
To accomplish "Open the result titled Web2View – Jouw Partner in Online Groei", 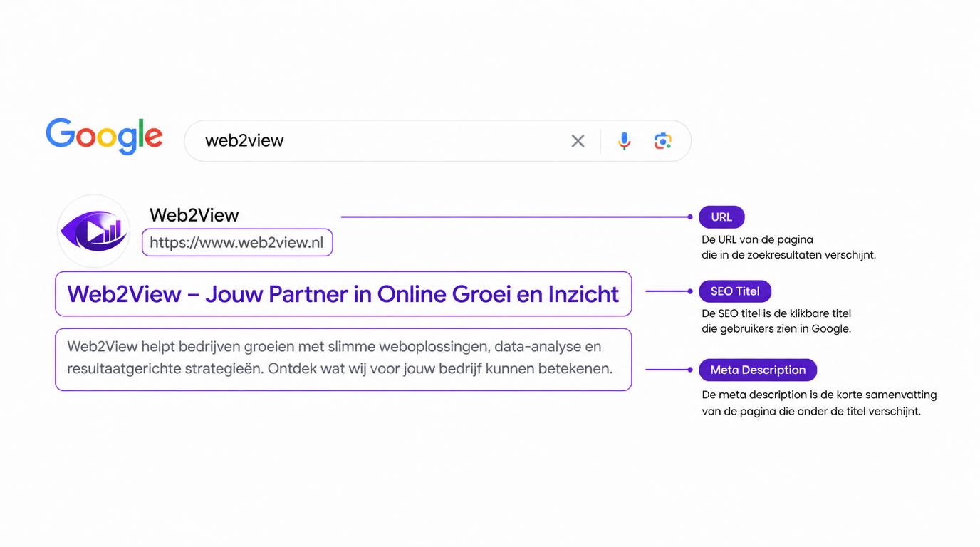I will click(343, 294).
